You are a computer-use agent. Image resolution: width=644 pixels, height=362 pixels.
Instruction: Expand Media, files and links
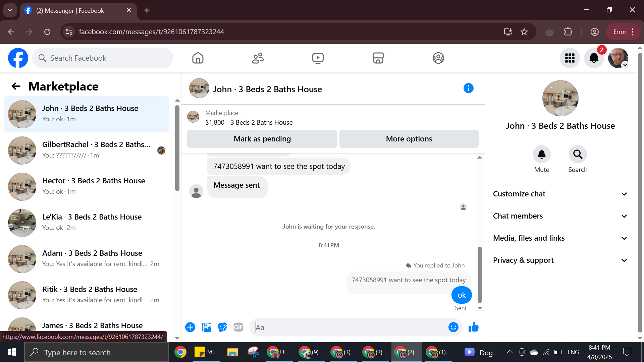pos(559,238)
